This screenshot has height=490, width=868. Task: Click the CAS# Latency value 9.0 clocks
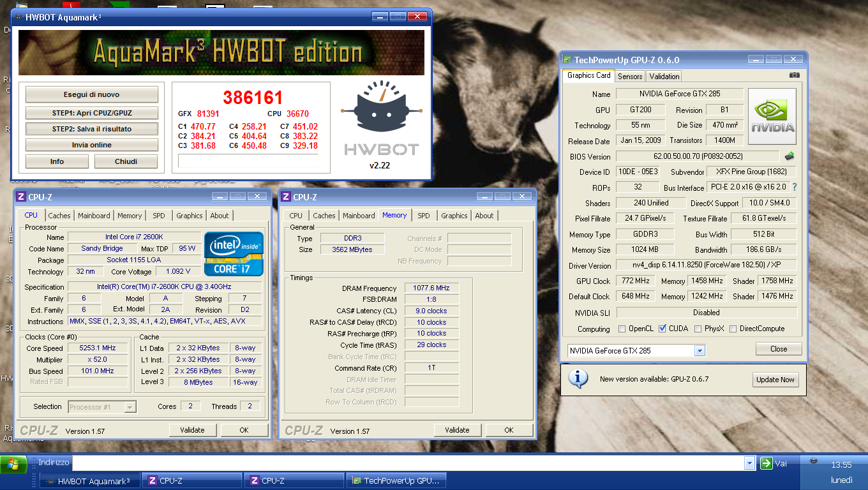click(431, 311)
